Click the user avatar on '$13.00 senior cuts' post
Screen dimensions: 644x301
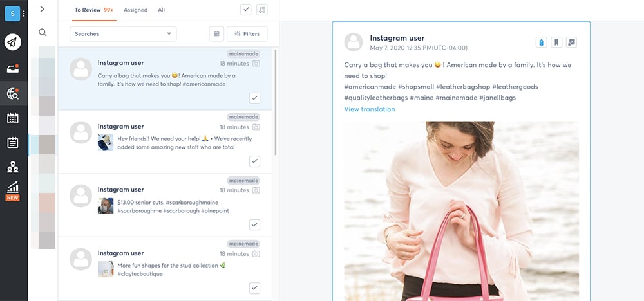[x=81, y=196]
